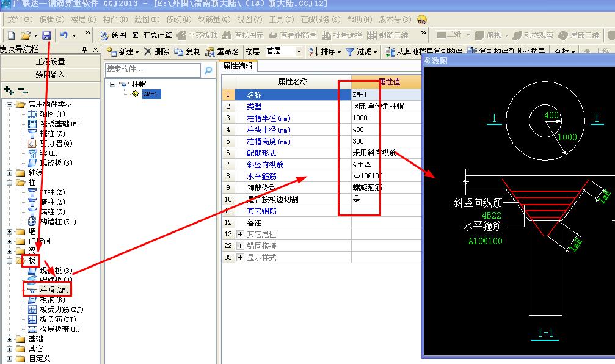Select 轴网(J) tree item
615x364 pixels.
tap(52, 114)
